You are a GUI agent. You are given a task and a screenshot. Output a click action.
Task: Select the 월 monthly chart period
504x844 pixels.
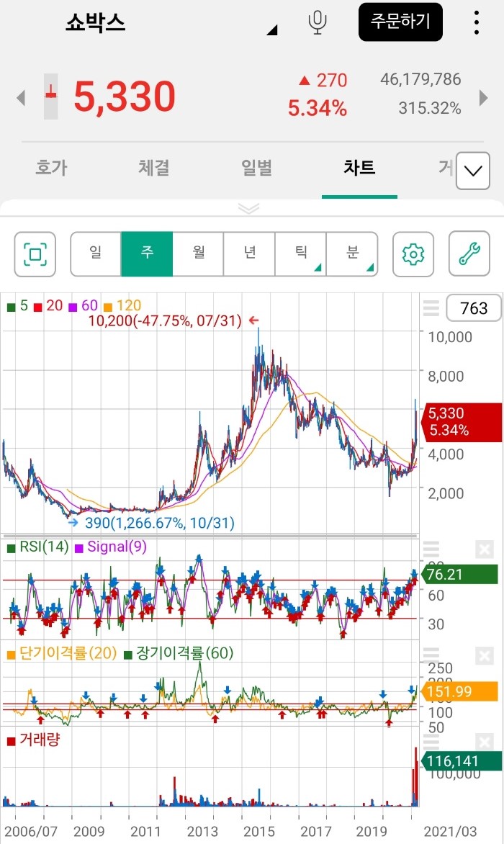click(199, 254)
